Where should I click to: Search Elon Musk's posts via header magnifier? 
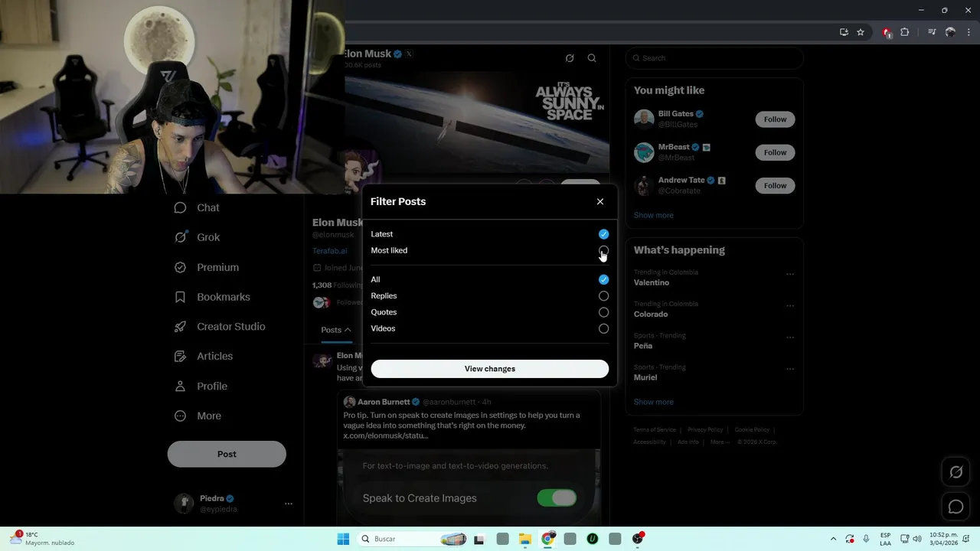[x=592, y=58]
